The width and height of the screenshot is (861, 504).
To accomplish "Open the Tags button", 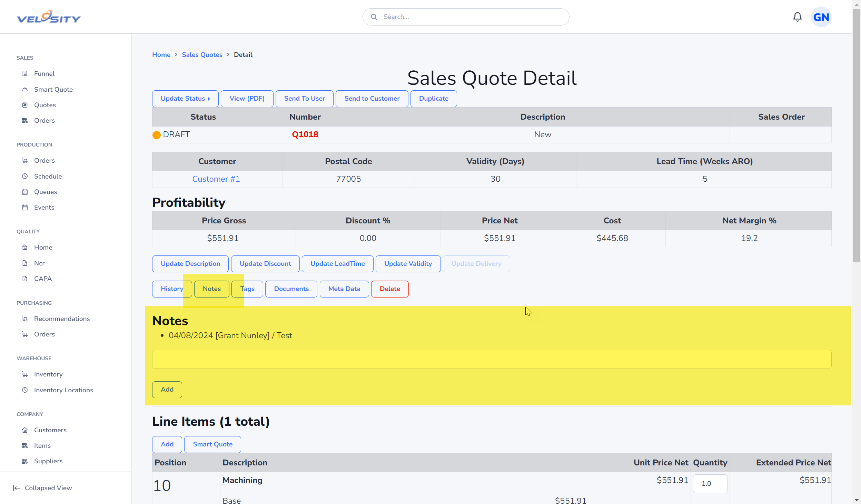I will coord(247,289).
